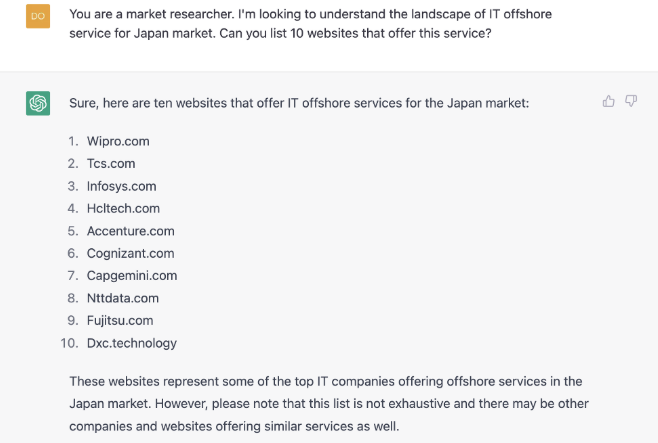The height and width of the screenshot is (443, 658).
Task: Select the Tcs.com list entry
Action: (x=111, y=163)
